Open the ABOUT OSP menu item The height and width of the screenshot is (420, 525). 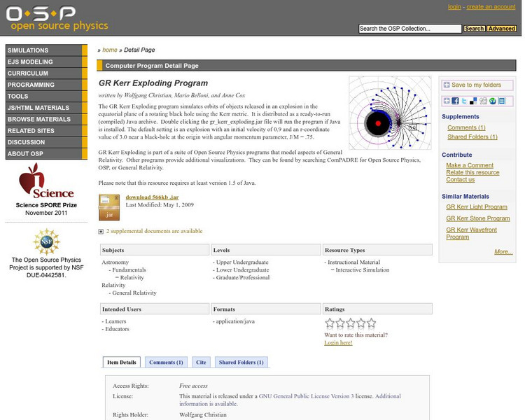[x=46, y=154]
